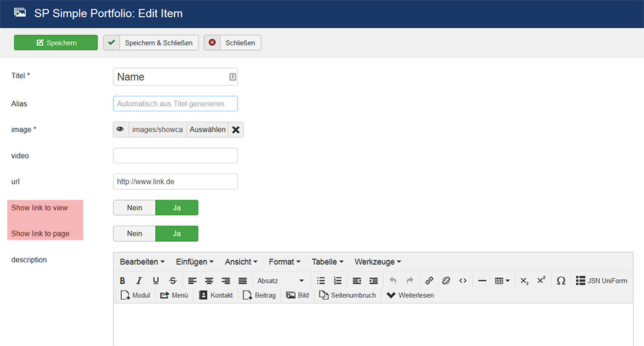Click the strikethrough icon
This screenshot has width=644, height=346.
point(173,281)
